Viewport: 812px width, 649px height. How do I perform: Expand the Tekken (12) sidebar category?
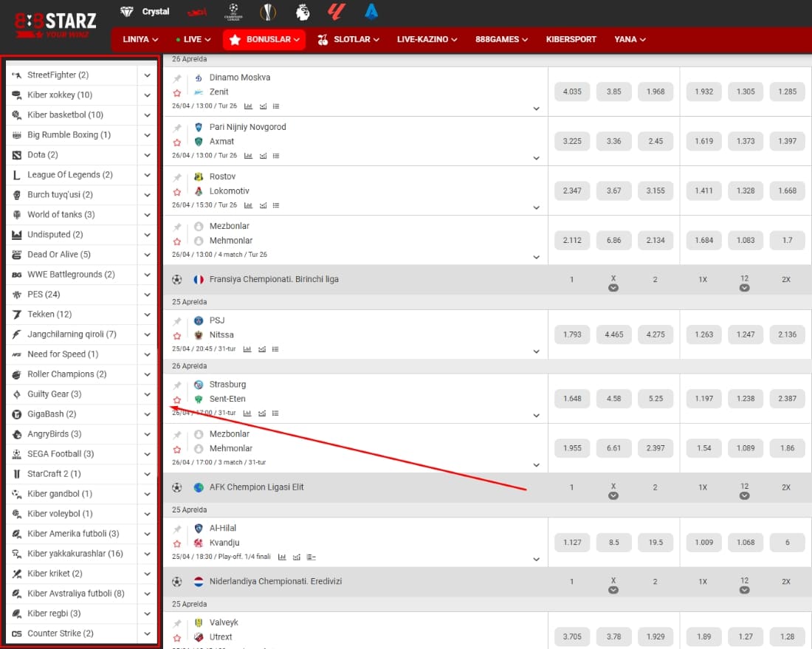[148, 315]
